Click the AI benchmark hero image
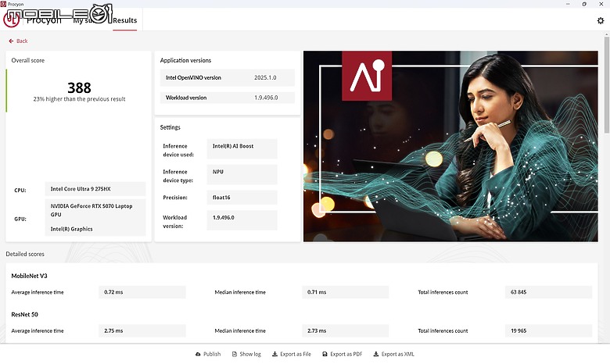The image size is (610, 364). point(450,146)
